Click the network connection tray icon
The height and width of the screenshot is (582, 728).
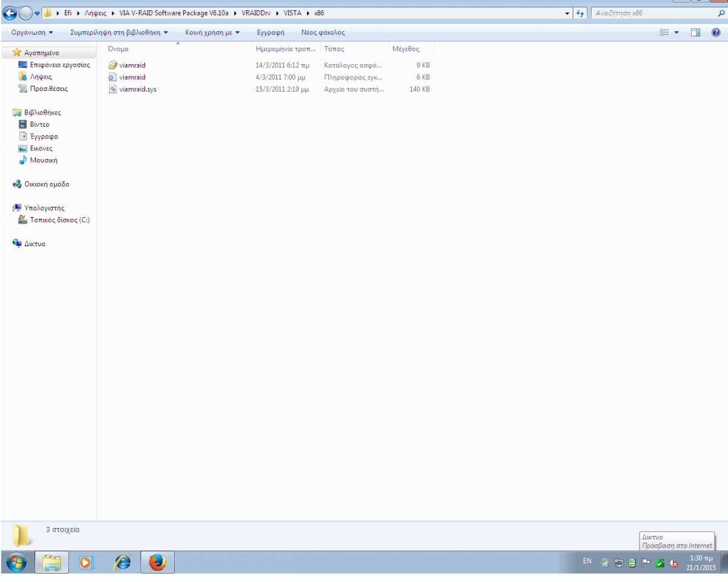click(619, 562)
